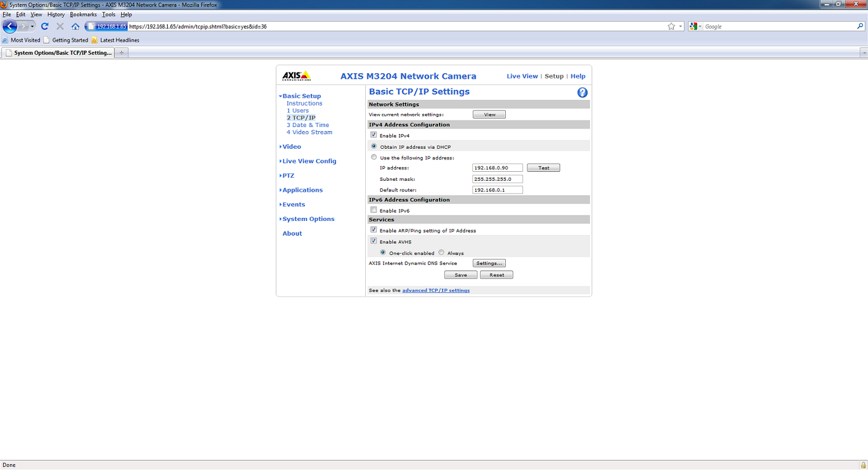Open AXIS Dynamic DNS Settings button
The image size is (868, 470).
tap(489, 263)
